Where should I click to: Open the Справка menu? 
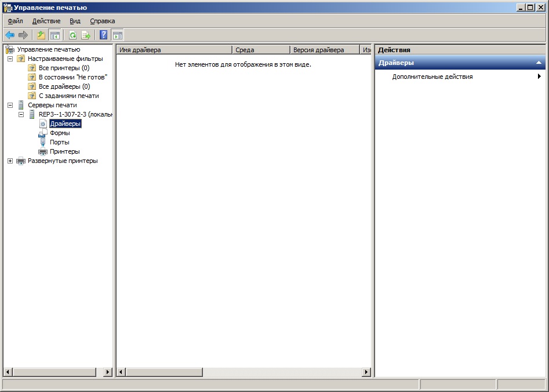click(102, 21)
